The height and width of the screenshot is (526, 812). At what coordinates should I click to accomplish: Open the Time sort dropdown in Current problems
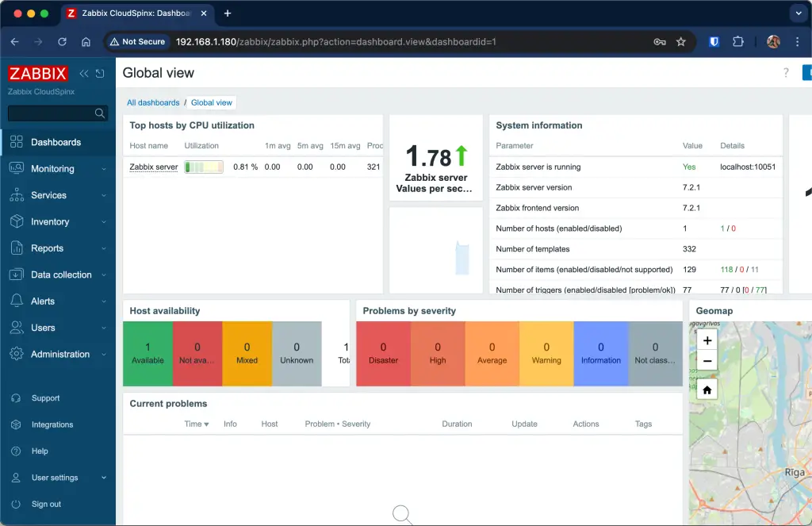[196, 424]
